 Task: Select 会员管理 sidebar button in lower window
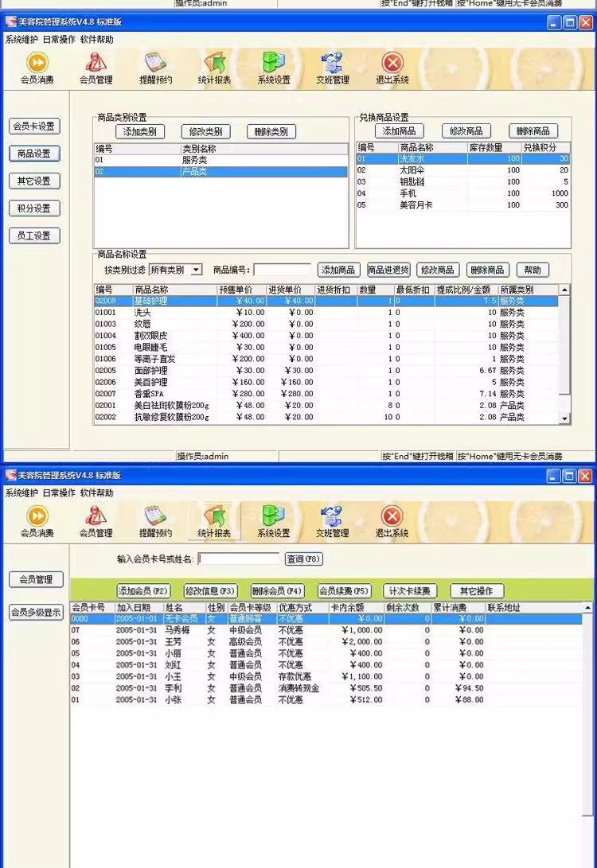(x=36, y=579)
